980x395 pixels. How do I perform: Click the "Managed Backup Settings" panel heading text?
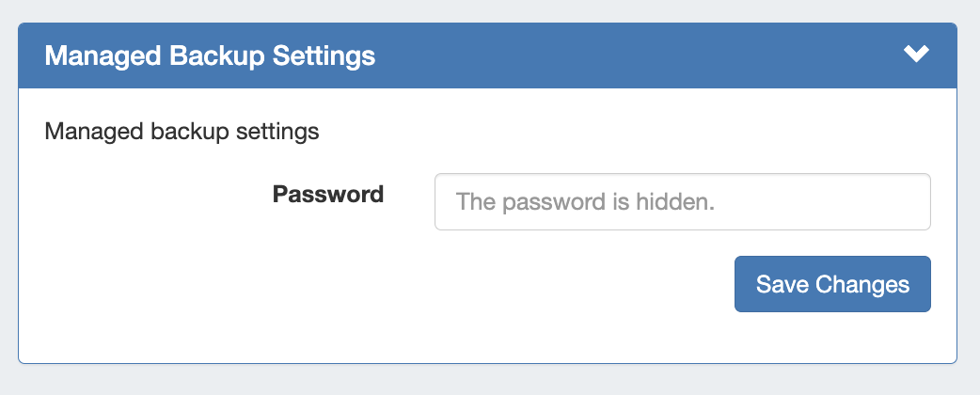(x=210, y=55)
